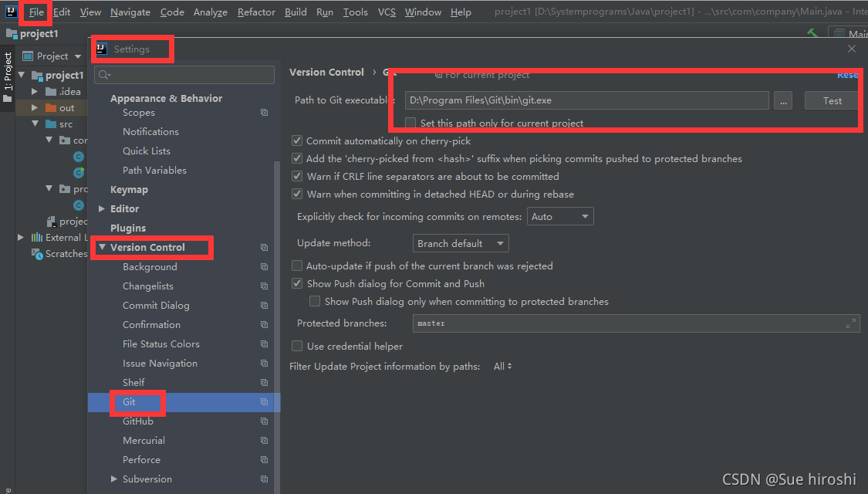Select Plugins in settings tree

128,228
